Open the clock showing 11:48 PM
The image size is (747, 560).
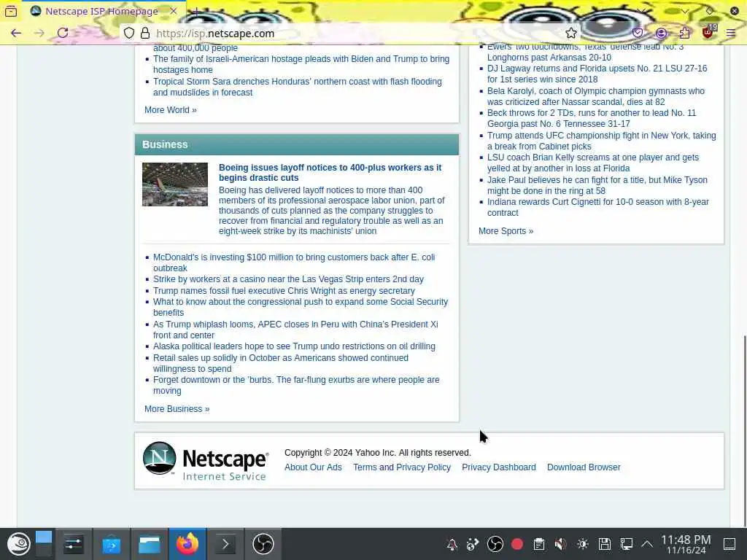686,544
